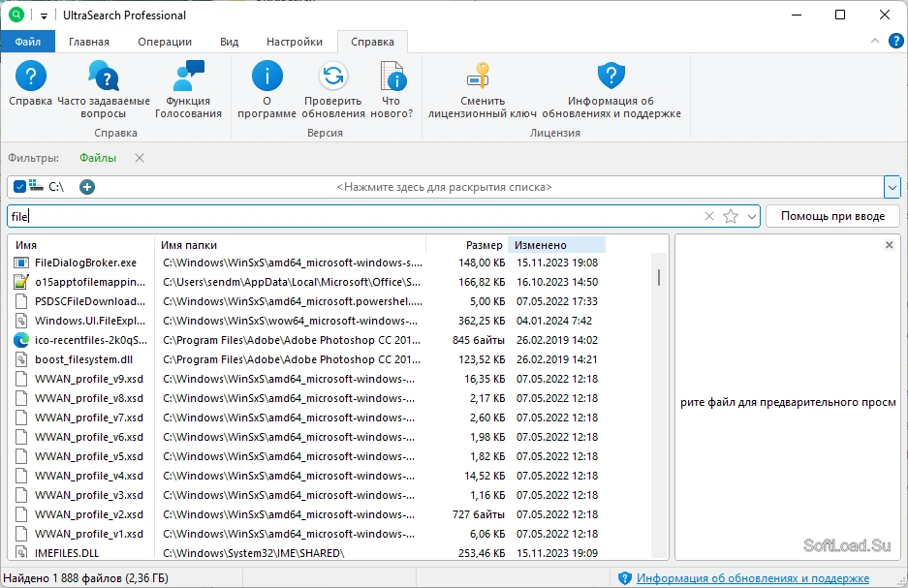The height and width of the screenshot is (588, 908).
Task: Click the blue help icon at top right
Action: (895, 41)
